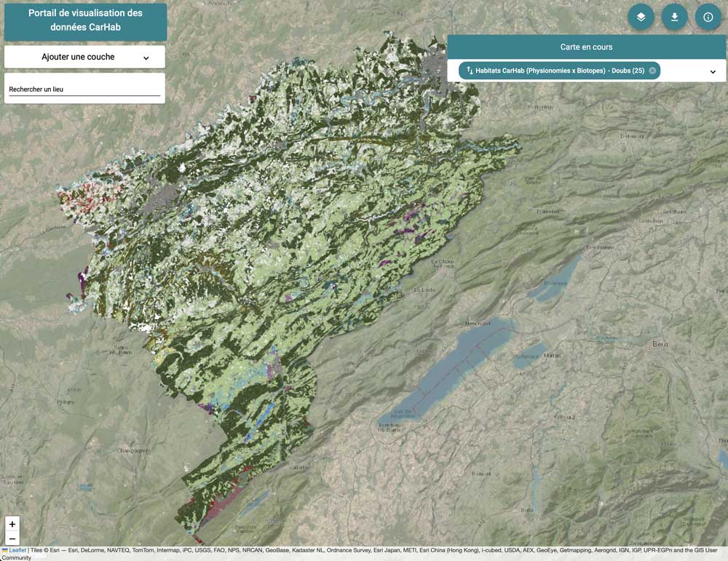Click the reorder arrows on Habitats CarHab chip
This screenshot has height=561, width=728.
click(470, 71)
